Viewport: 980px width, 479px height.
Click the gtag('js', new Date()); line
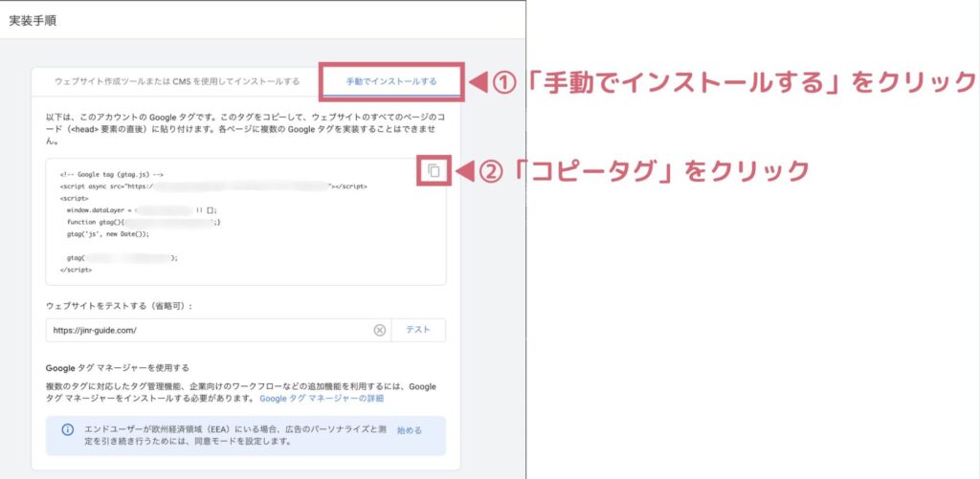pyautogui.click(x=108, y=234)
